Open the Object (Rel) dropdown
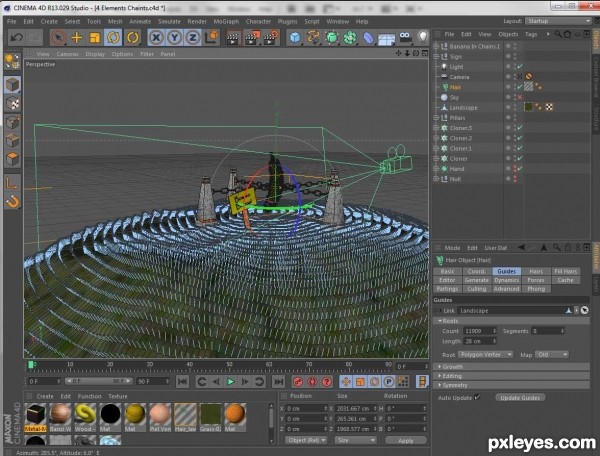600x456 pixels. click(305, 440)
